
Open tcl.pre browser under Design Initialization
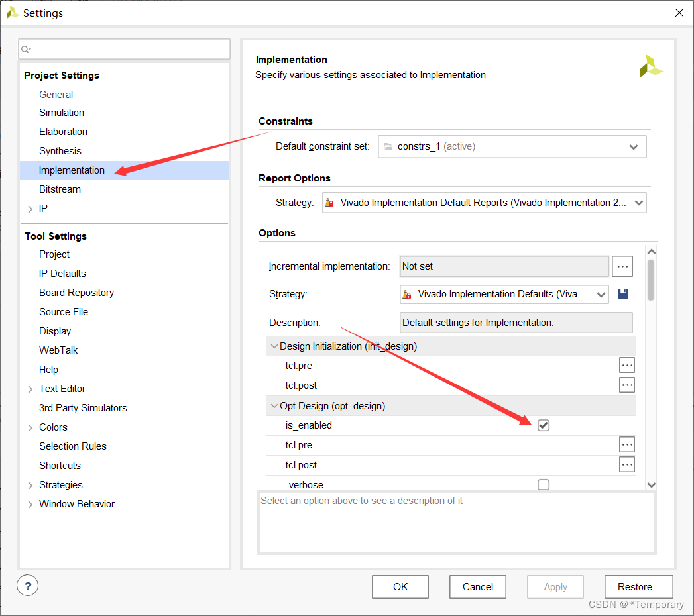point(626,365)
